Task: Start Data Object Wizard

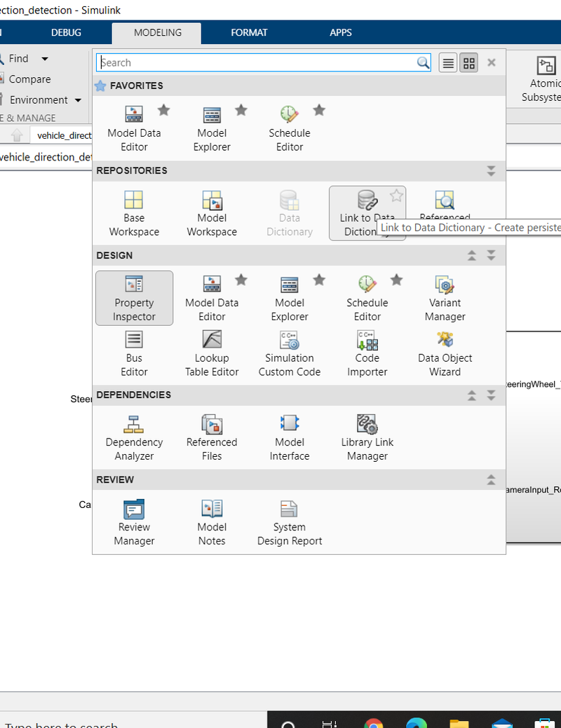Action: click(445, 354)
